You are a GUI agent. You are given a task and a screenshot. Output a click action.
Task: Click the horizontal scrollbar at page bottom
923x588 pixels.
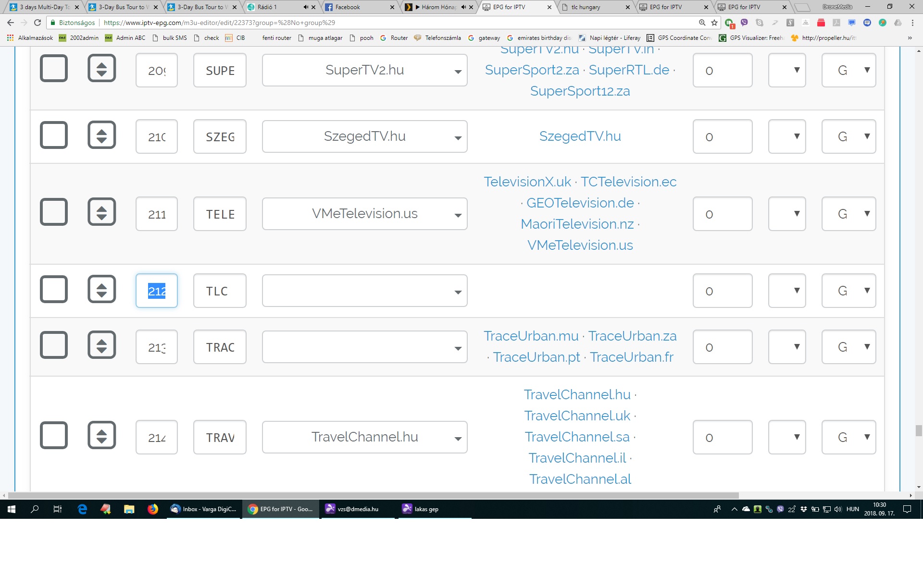click(373, 495)
